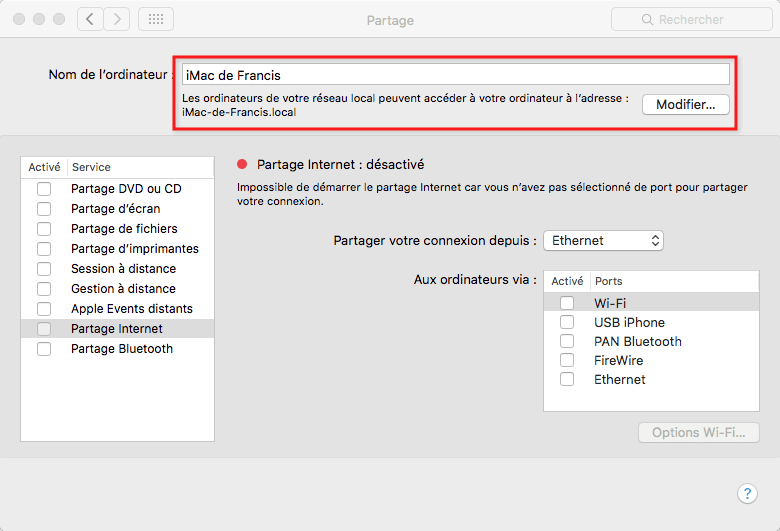Select Partage Internet service row
The width and height of the screenshot is (780, 531).
pyautogui.click(x=117, y=328)
